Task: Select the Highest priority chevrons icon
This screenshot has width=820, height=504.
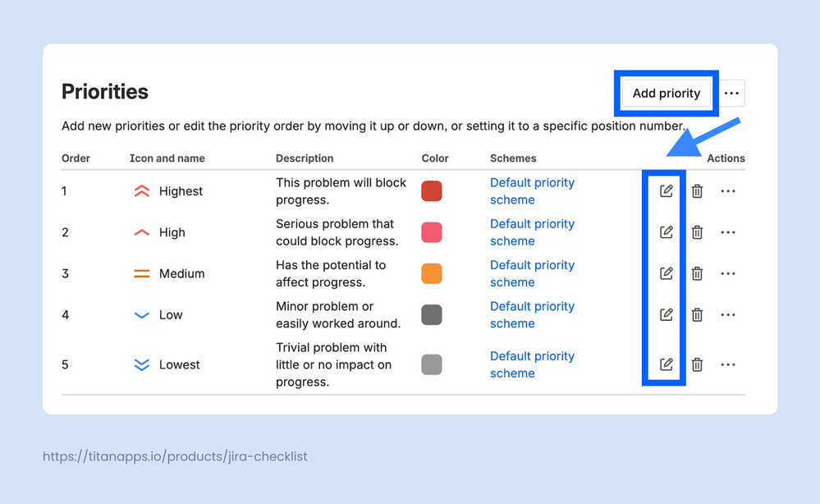Action: (x=141, y=190)
